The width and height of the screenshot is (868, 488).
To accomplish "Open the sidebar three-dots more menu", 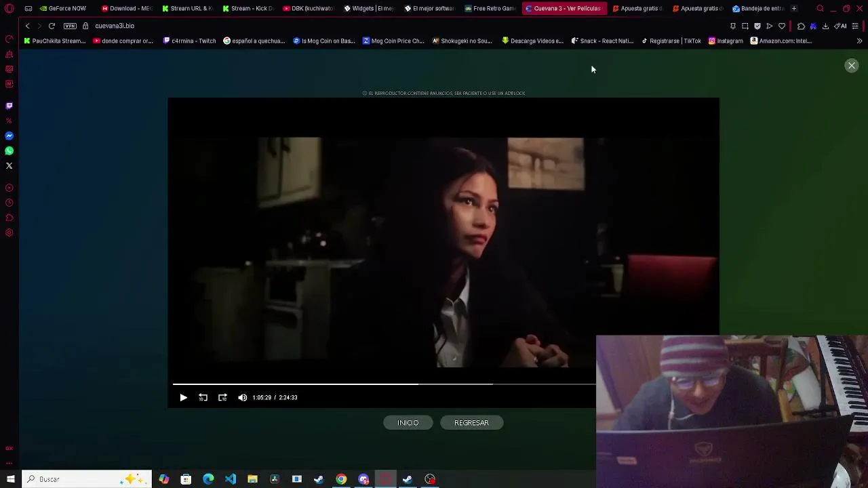I will pyautogui.click(x=9, y=464).
